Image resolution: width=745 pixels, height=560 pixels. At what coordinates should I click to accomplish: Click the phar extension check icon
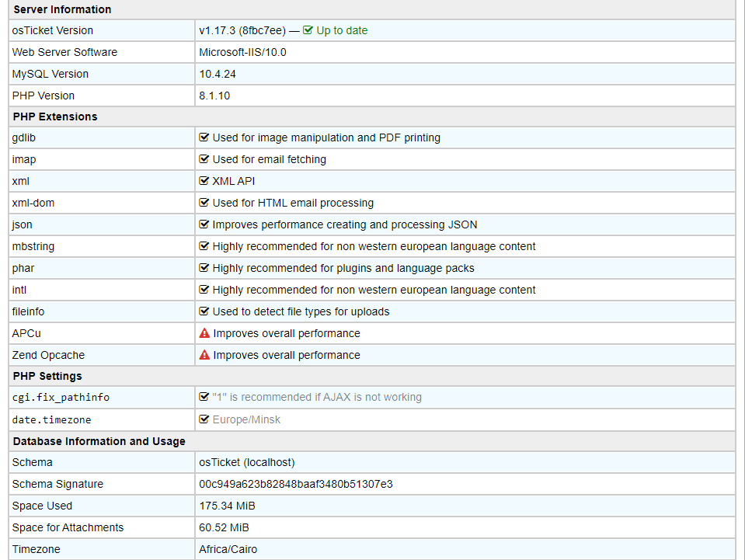tap(204, 268)
